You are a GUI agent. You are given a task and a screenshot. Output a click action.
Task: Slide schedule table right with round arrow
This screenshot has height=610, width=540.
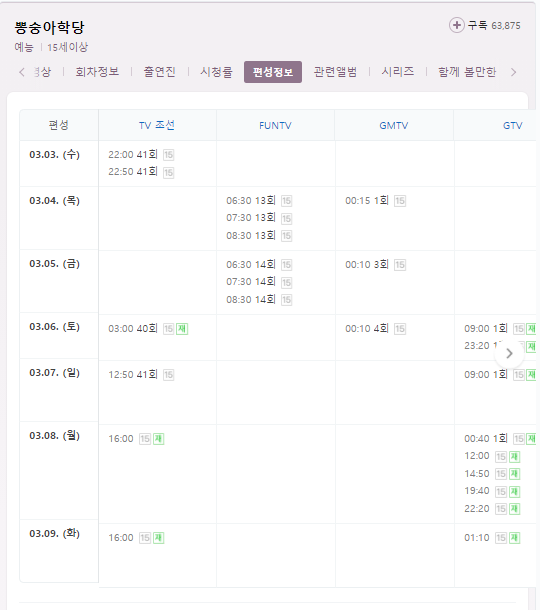509,353
